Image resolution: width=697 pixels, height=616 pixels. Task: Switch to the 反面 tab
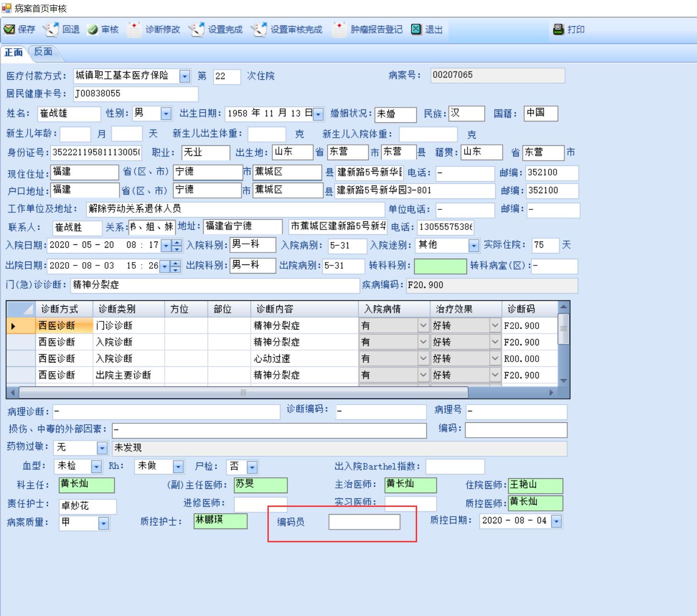click(x=43, y=52)
